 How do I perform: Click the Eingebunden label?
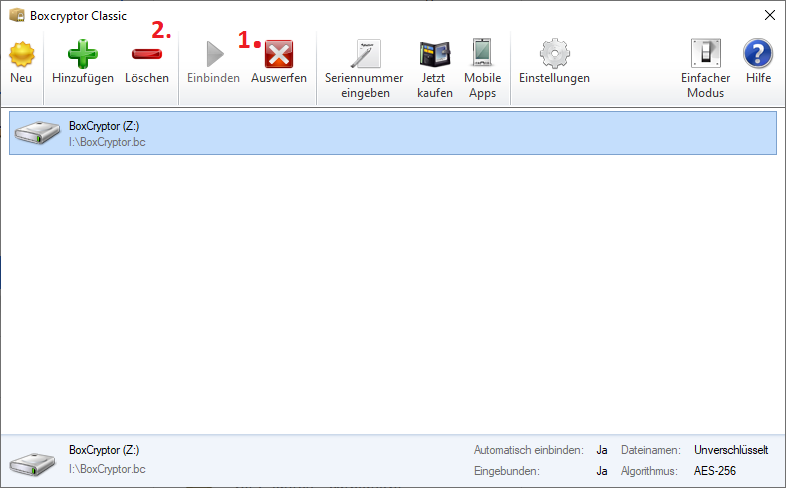coord(507,471)
